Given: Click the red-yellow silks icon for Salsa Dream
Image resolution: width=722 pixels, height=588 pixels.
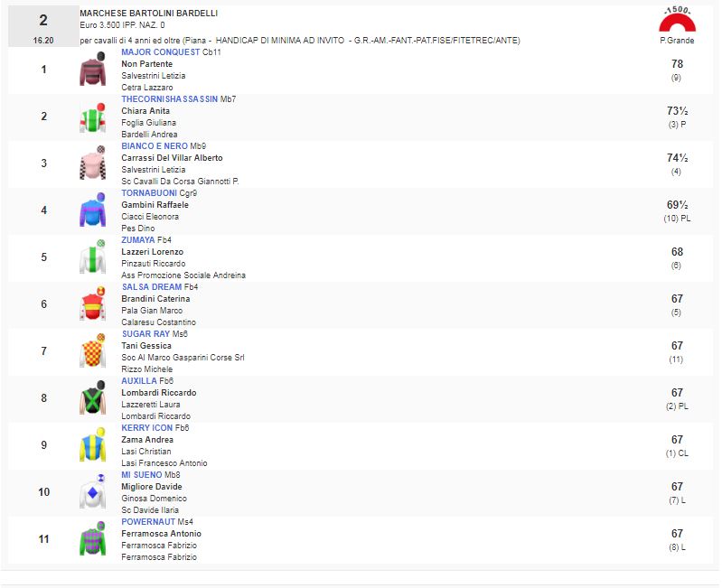Looking at the screenshot, I should (92, 305).
